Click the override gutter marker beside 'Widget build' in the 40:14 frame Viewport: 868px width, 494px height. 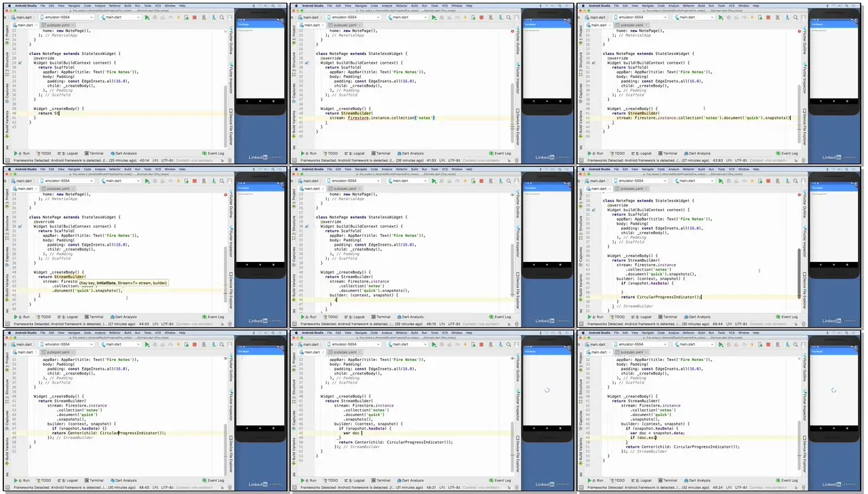[x=20, y=63]
